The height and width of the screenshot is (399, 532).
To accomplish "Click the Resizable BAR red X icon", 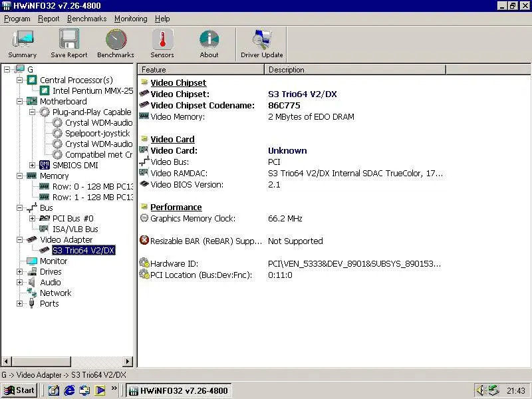I will click(144, 240).
